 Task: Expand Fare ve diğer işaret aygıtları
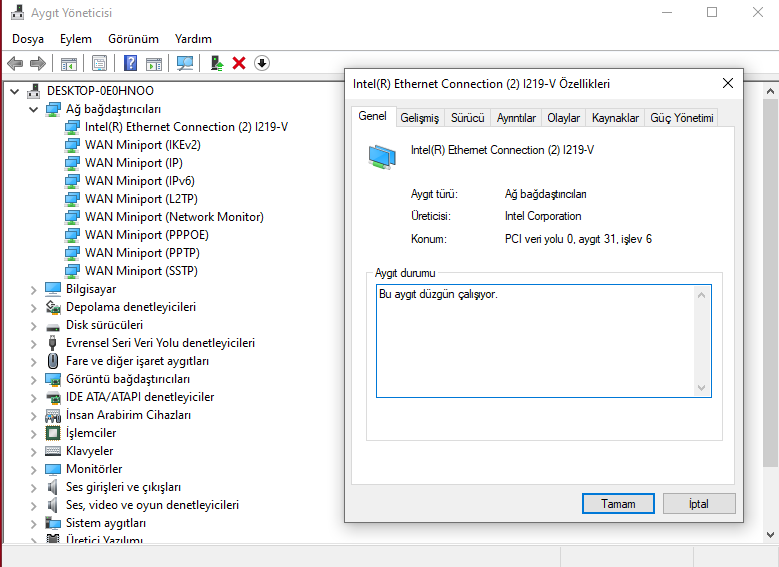(x=33, y=362)
